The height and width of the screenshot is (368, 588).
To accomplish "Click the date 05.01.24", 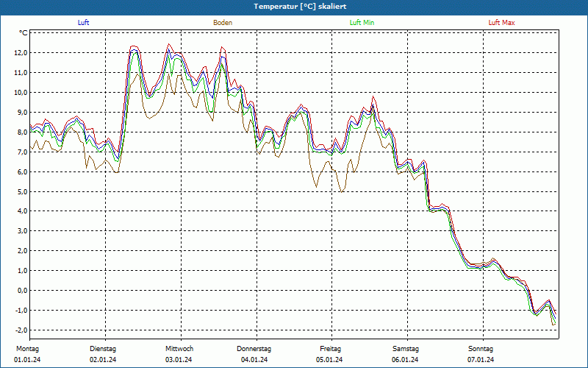I will click(x=329, y=360).
